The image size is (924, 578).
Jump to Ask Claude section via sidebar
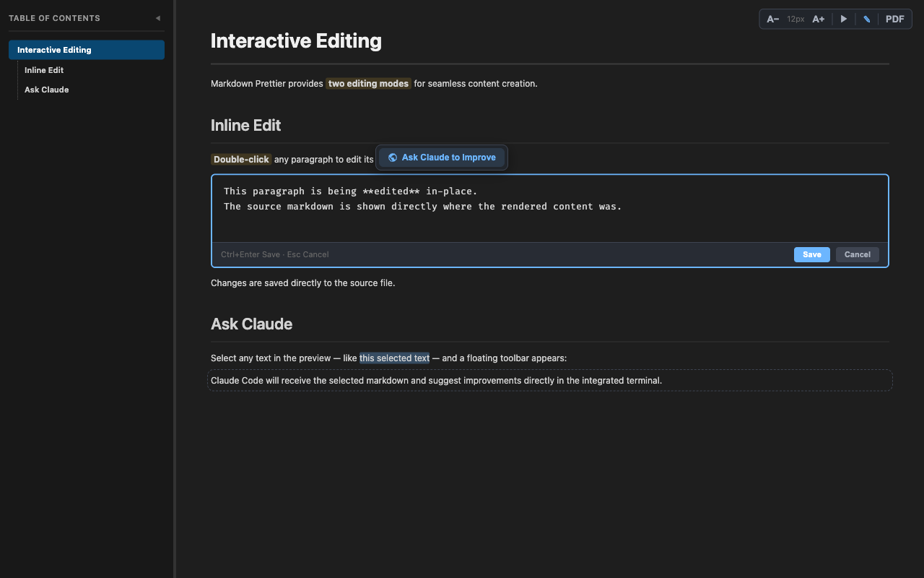[x=46, y=90]
